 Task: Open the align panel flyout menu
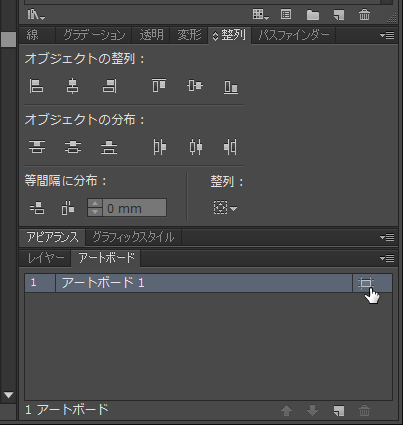387,35
